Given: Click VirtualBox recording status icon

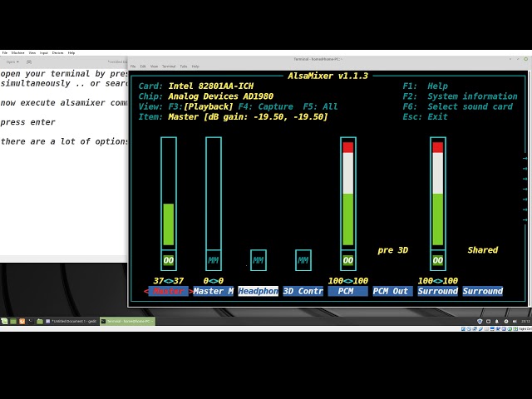Looking at the screenshot, I should pyautogui.click(x=498, y=329).
